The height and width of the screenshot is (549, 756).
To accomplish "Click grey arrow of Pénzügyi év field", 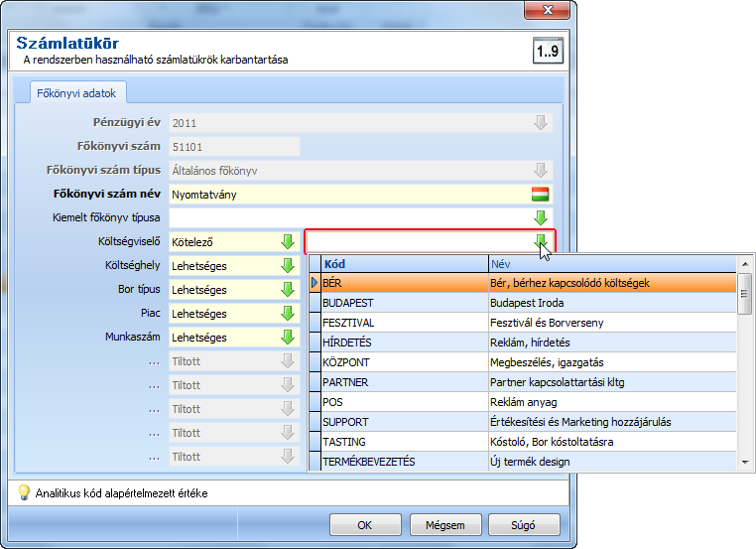I will (541, 122).
